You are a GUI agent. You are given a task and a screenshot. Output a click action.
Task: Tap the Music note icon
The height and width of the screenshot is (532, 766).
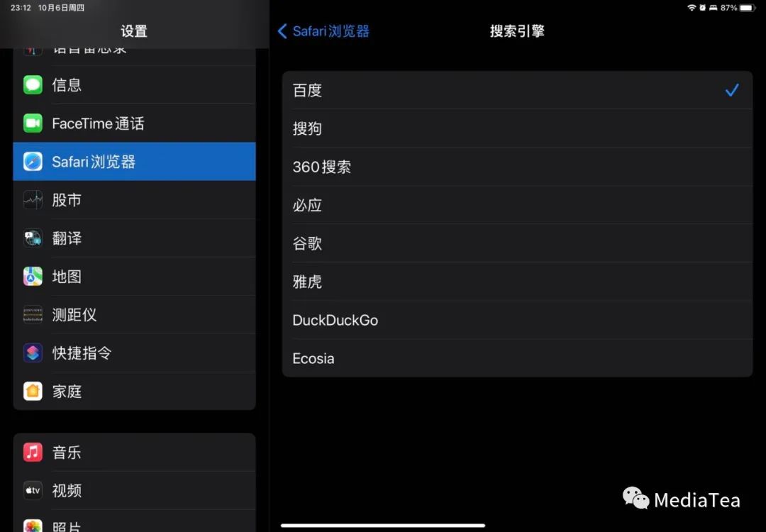point(33,453)
